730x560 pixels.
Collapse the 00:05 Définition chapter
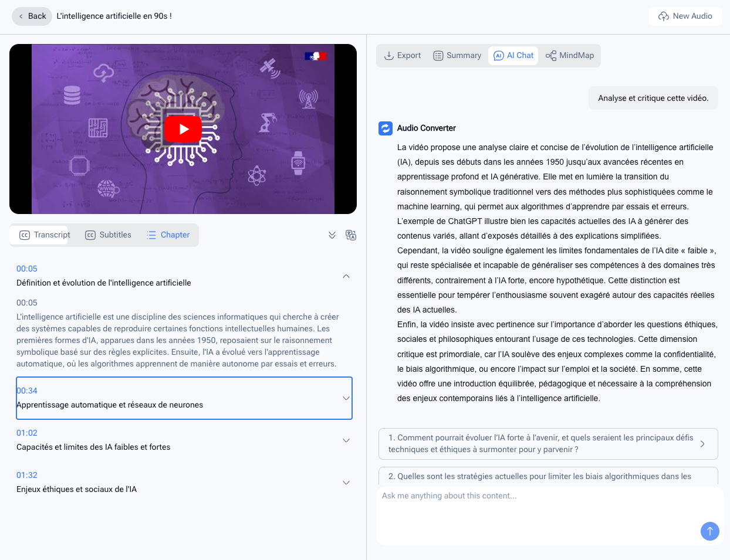pyautogui.click(x=346, y=276)
